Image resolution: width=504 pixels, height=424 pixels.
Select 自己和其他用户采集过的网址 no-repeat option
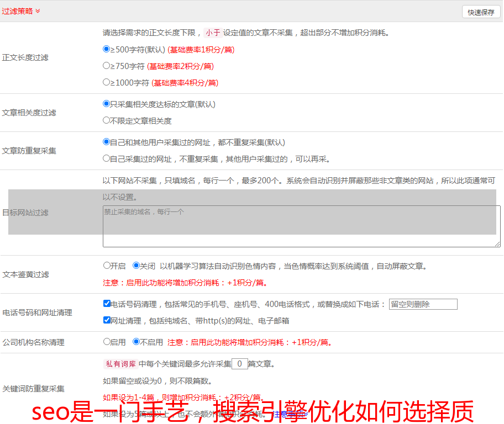coord(107,142)
